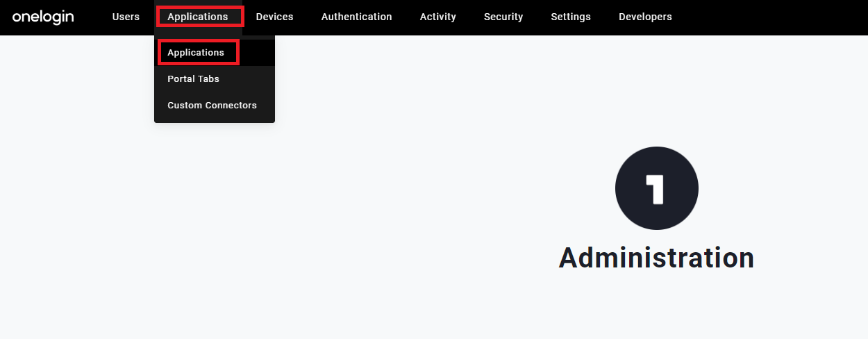Image resolution: width=868 pixels, height=339 pixels.
Task: Expand the Authentication menu
Action: click(356, 17)
